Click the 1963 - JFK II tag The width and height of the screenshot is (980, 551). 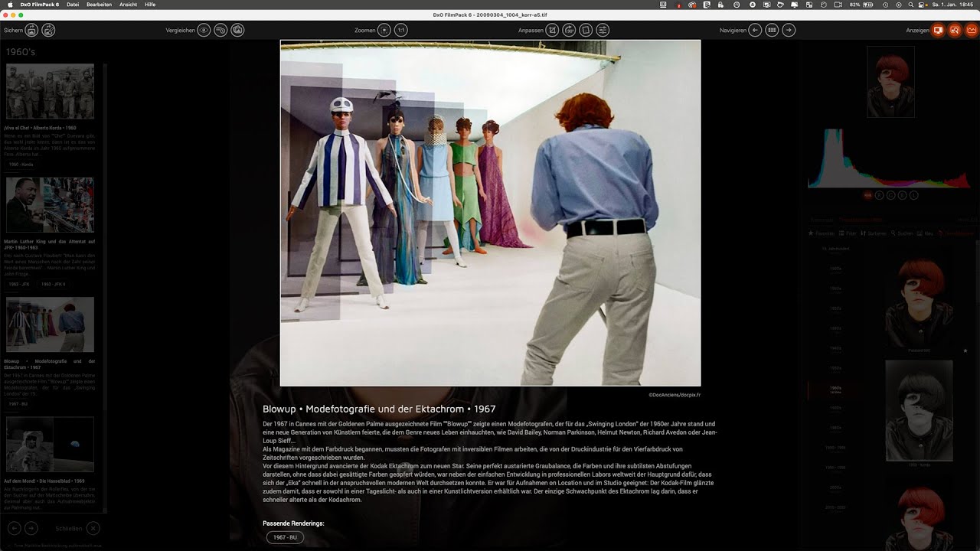pyautogui.click(x=54, y=284)
